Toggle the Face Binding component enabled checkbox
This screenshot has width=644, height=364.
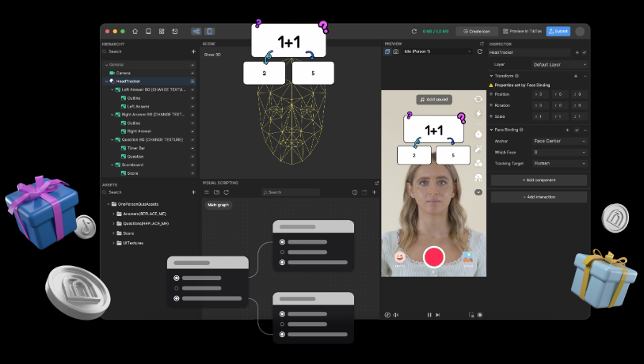pyautogui.click(x=576, y=129)
